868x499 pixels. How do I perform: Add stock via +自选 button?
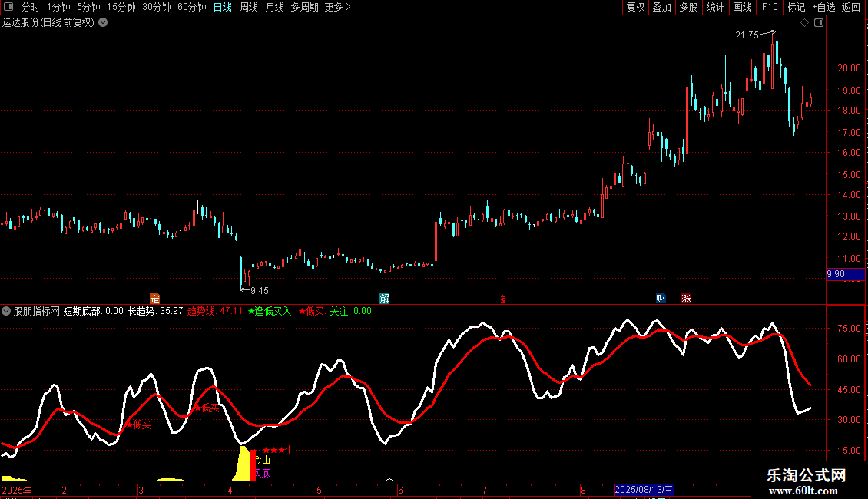pyautogui.click(x=823, y=7)
